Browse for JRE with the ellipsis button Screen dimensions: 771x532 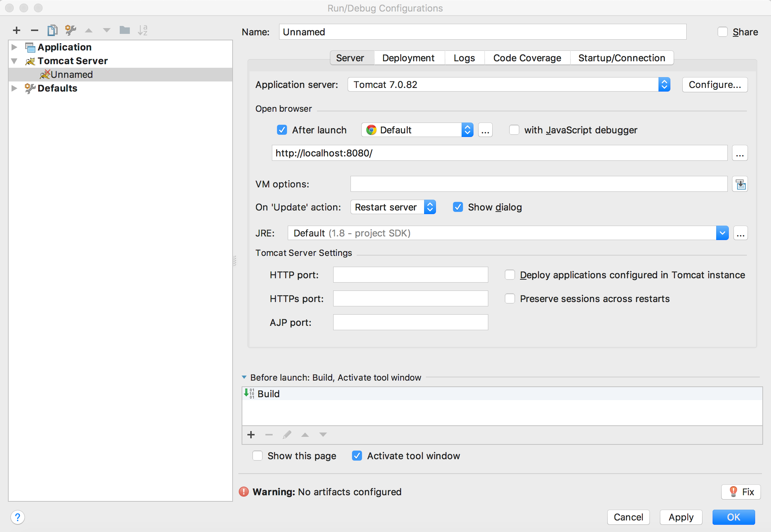click(741, 233)
